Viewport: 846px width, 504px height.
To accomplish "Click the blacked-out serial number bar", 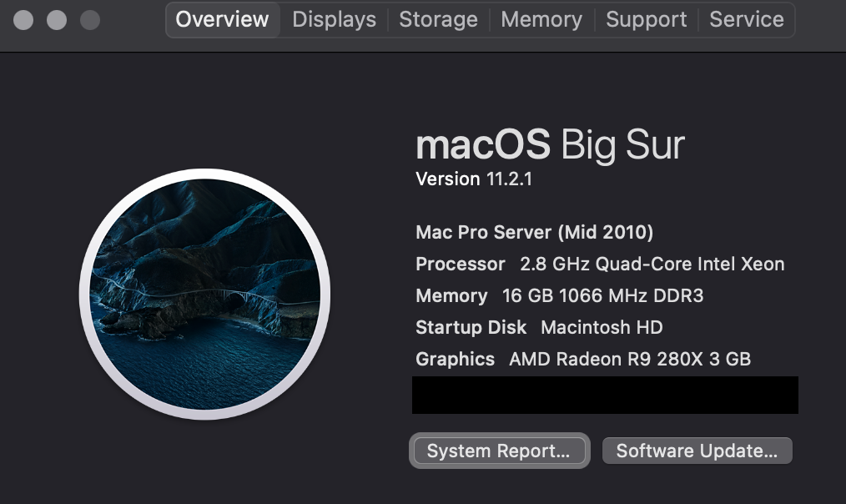I will (605, 396).
